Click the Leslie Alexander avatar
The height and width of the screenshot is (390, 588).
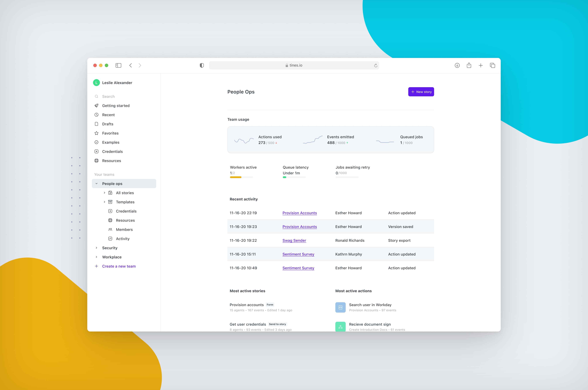[x=96, y=83]
